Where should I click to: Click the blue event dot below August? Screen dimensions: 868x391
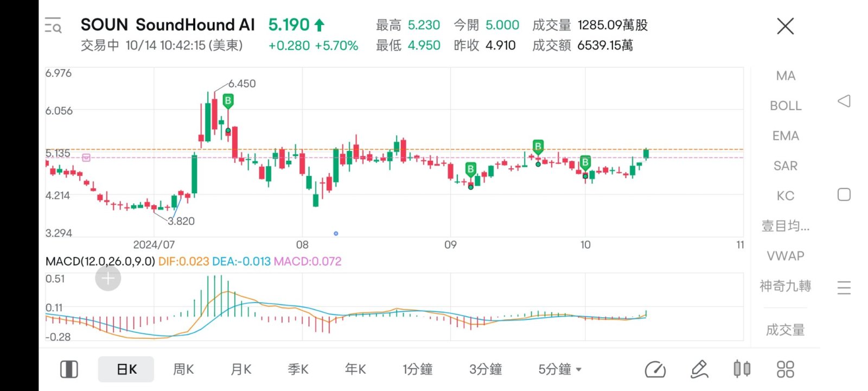click(x=336, y=234)
